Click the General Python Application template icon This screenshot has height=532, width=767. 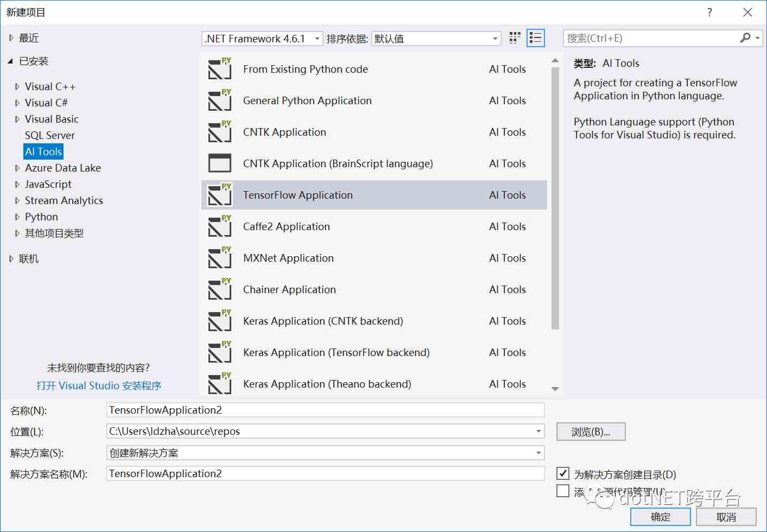[x=220, y=100]
